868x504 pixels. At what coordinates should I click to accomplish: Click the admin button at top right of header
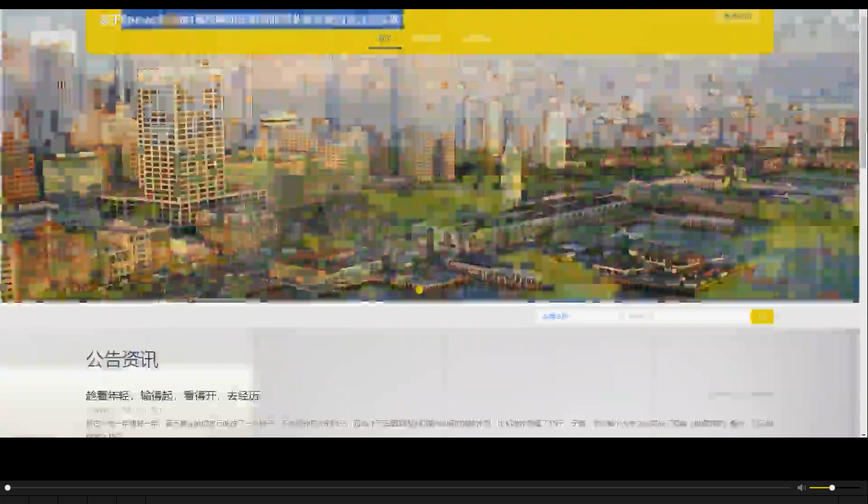[737, 16]
